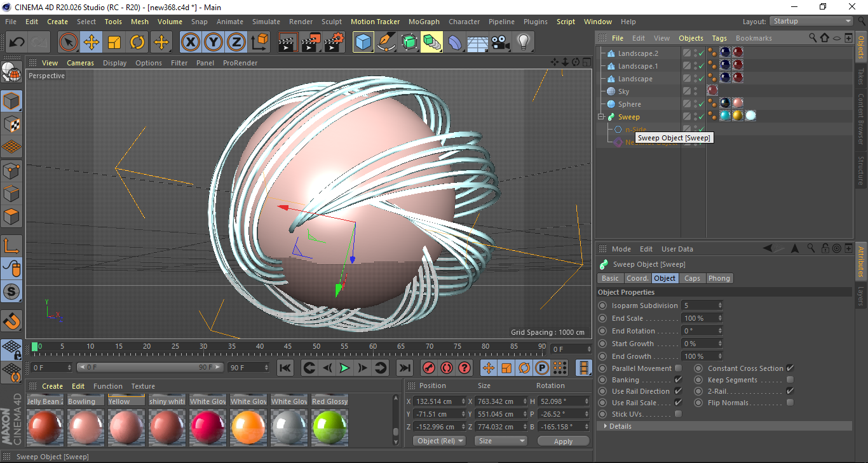Viewport: 868px width, 463px height.
Task: Open the Object (Rel) dropdown
Action: pyautogui.click(x=439, y=441)
